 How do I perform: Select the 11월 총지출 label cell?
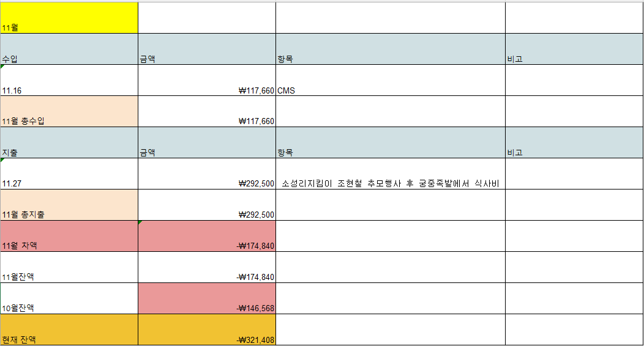click(69, 205)
